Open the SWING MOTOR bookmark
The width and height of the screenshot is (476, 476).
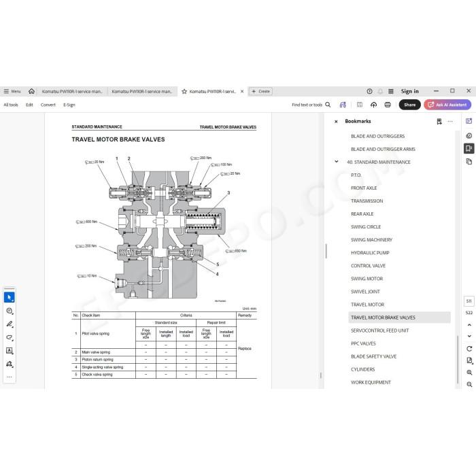[x=367, y=279]
